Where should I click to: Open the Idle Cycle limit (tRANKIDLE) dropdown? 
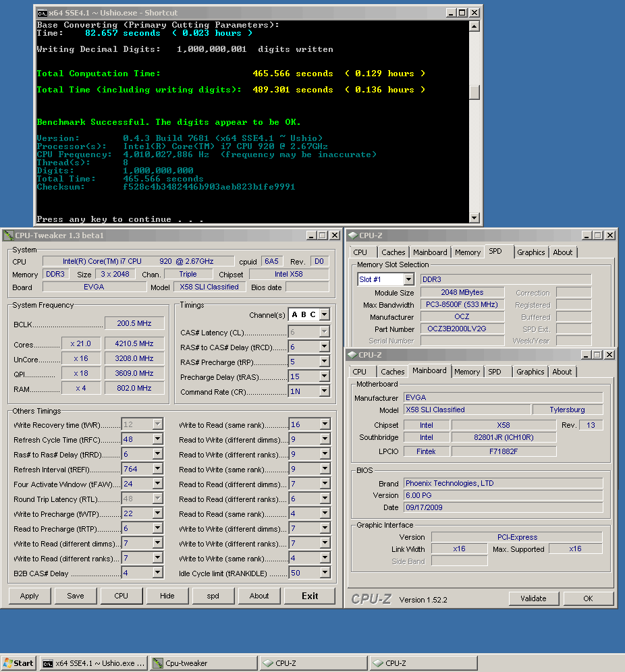[x=325, y=573]
